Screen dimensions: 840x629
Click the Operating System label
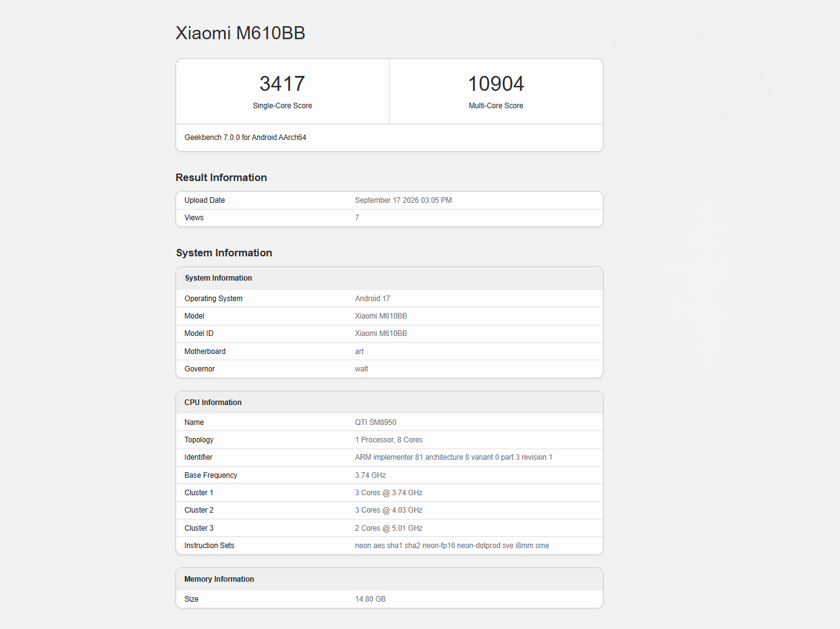click(x=213, y=299)
